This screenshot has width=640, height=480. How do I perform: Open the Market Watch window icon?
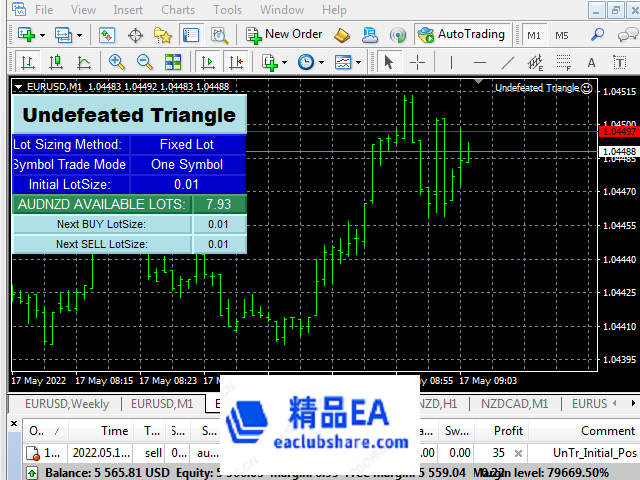[x=107, y=35]
